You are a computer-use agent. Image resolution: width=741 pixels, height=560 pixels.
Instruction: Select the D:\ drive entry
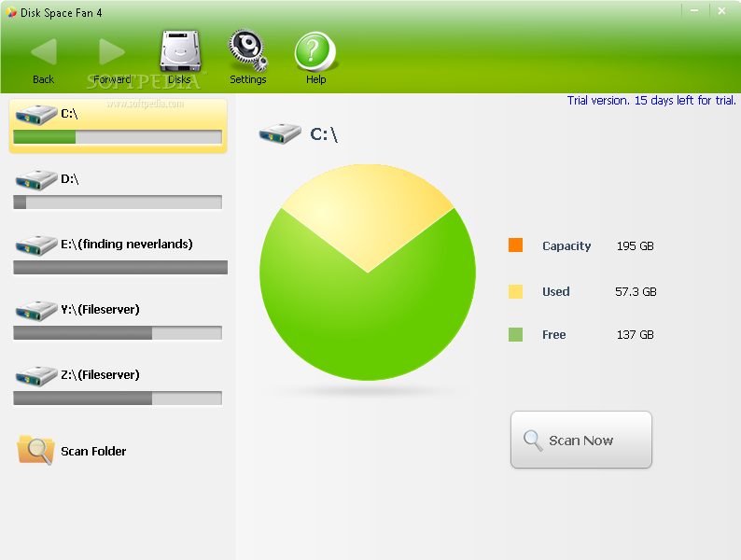click(119, 190)
